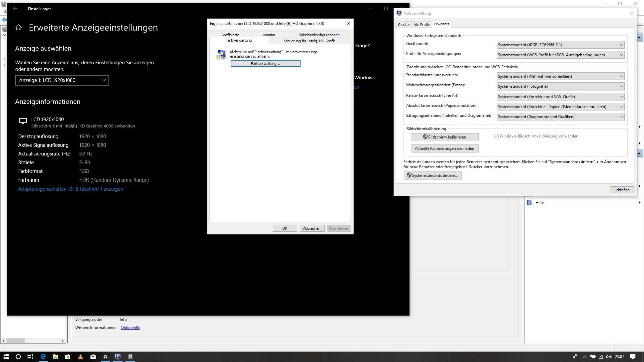Click the Farbverwaltung... button
This screenshot has width=644, height=362.
(x=265, y=64)
